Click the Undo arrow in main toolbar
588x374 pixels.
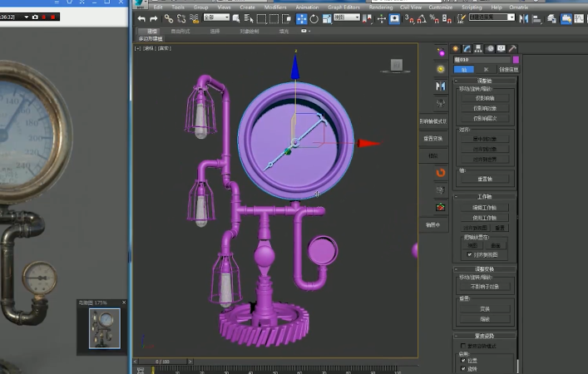[x=141, y=18]
